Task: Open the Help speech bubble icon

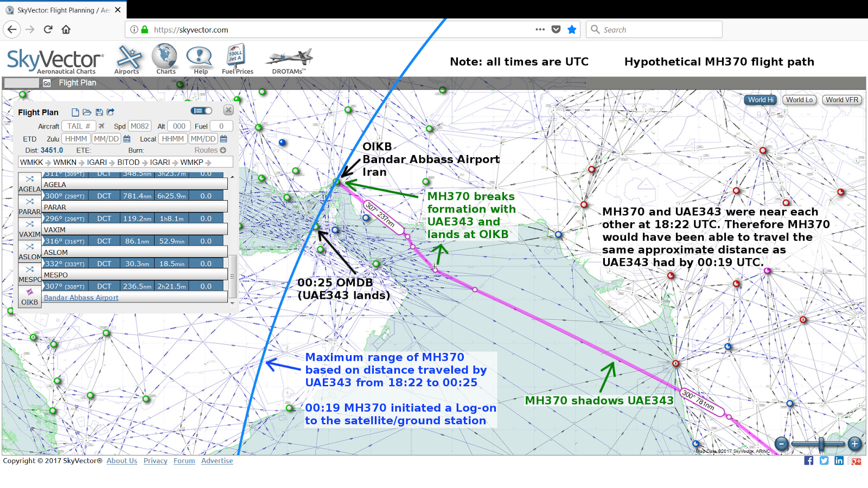Action: click(200, 60)
